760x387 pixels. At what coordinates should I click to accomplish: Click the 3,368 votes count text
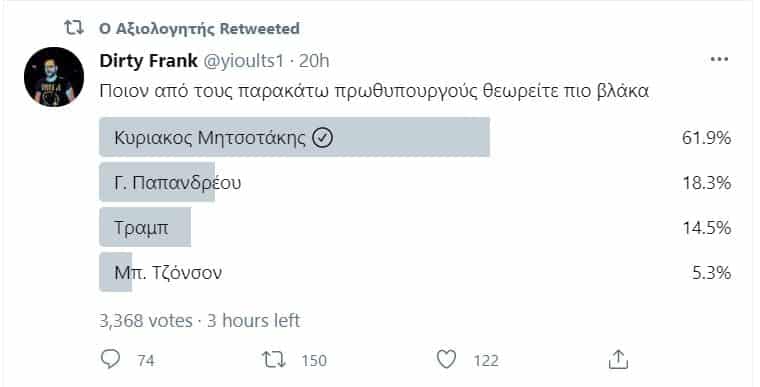[146, 321]
